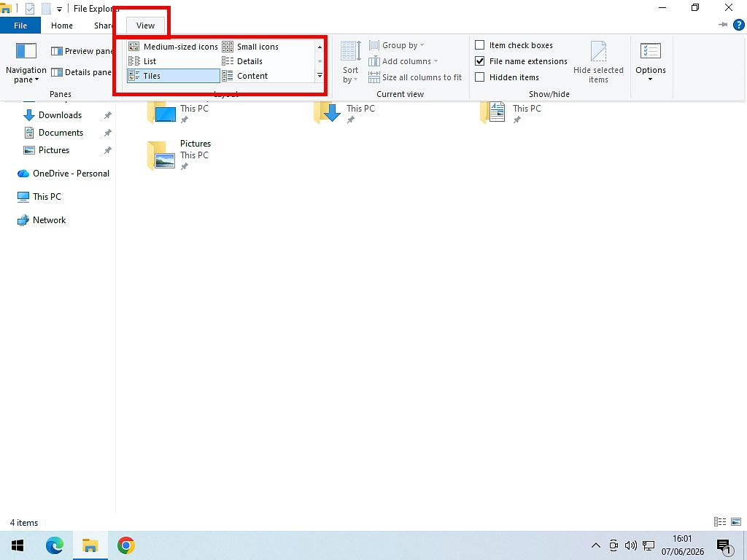This screenshot has width=747, height=560.
Task: Click Hide selected items button
Action: (x=598, y=63)
